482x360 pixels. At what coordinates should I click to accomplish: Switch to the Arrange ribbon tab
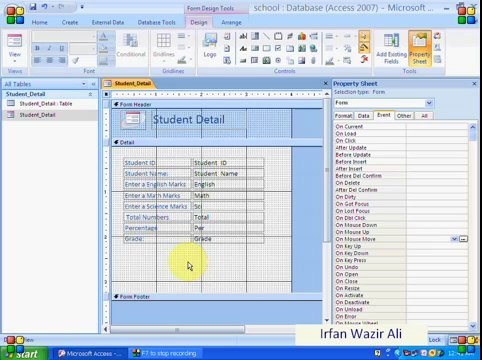pos(231,22)
